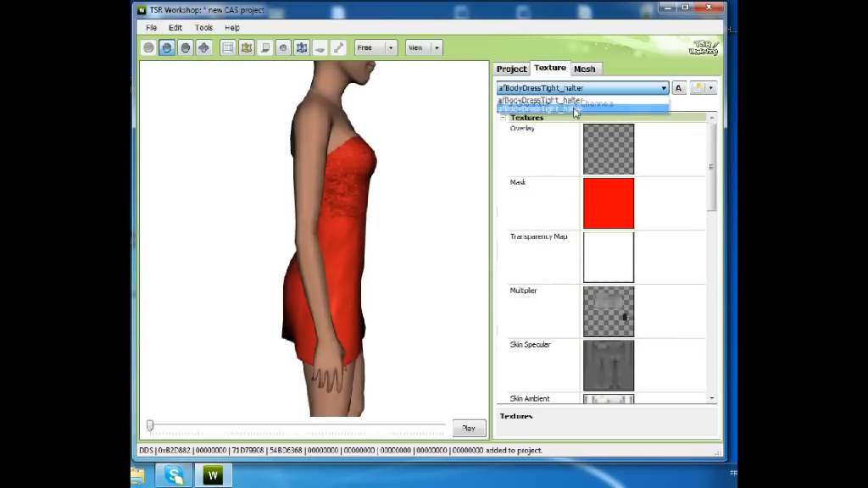Open Skype from the taskbar
The height and width of the screenshot is (488, 868).
[175, 475]
